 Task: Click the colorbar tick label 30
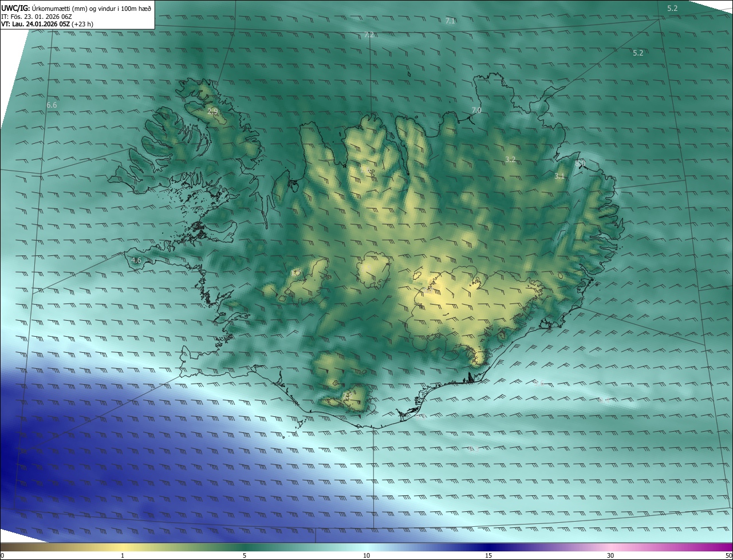coord(610,555)
